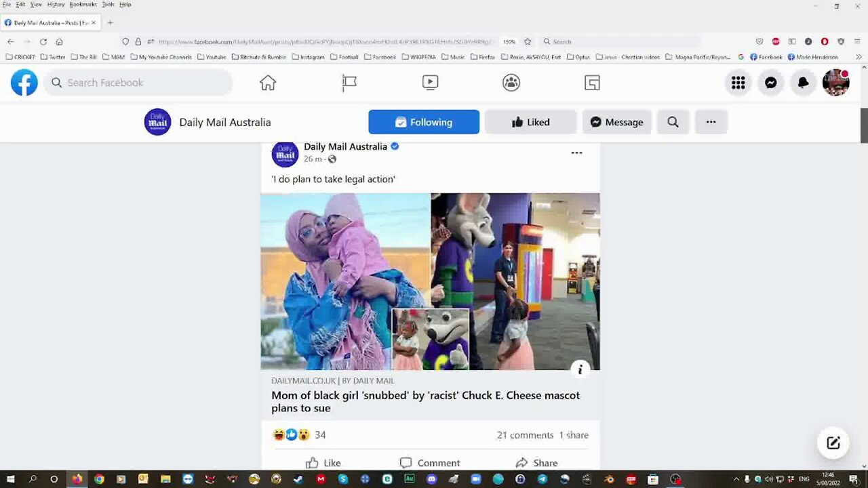The width and height of the screenshot is (868, 488).
Task: Open the mother and child article image
Action: 345,281
